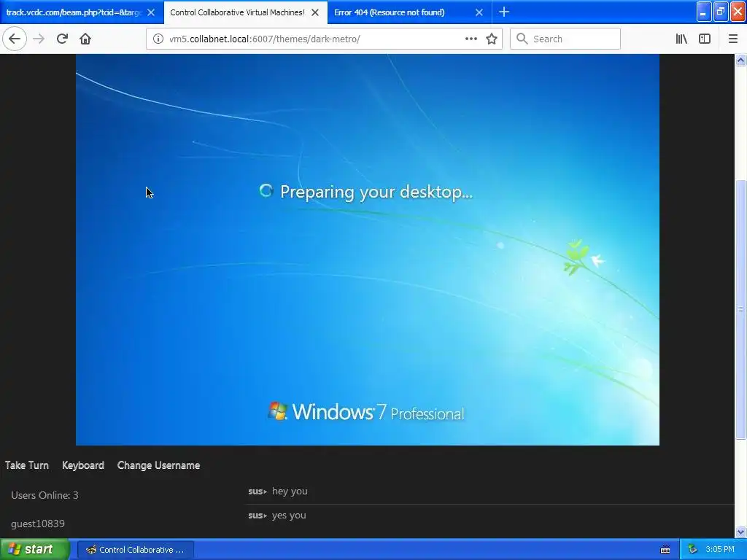Open the browser Home page icon
This screenshot has height=560, width=747.
click(85, 39)
